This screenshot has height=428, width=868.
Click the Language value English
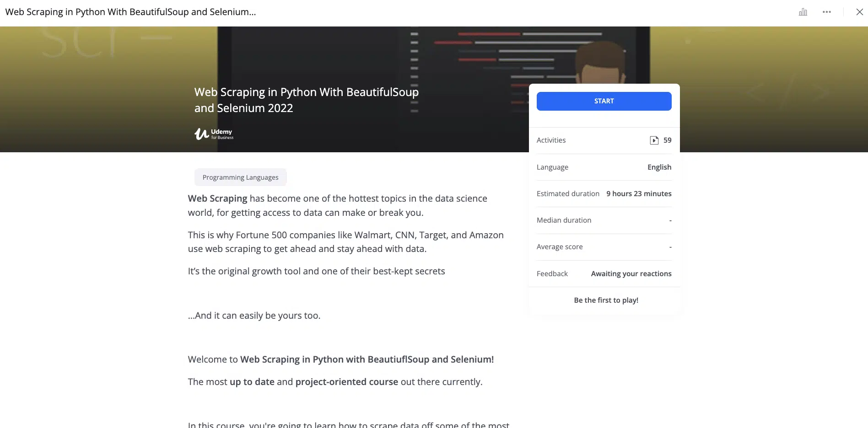point(659,167)
